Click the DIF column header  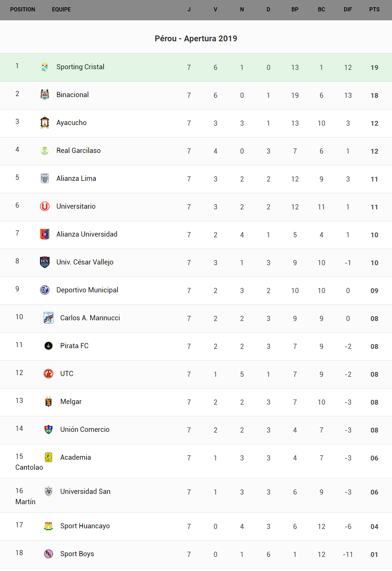point(348,10)
